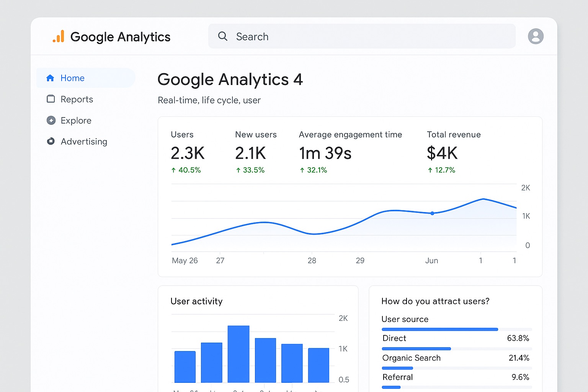588x392 pixels.
Task: Click the Organic Search source label
Action: point(411,358)
